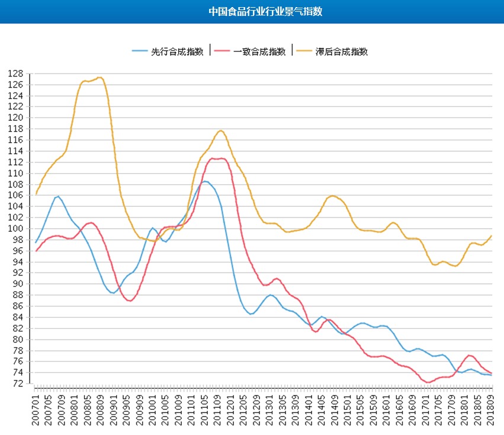The image size is (504, 435).
Task: Select the 201809 label on the x-axis
Action: [492, 410]
